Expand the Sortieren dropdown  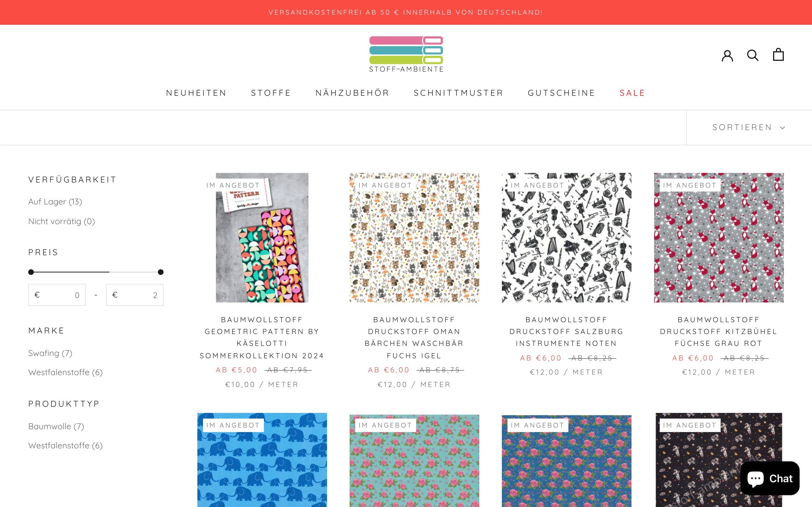pyautogui.click(x=749, y=127)
